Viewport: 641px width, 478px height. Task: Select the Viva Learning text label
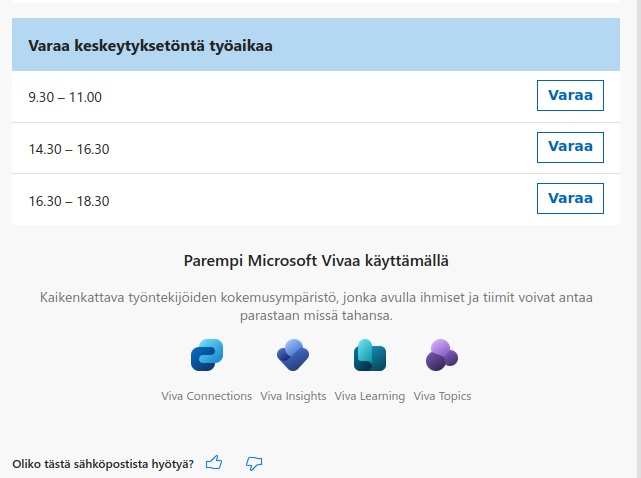point(370,396)
